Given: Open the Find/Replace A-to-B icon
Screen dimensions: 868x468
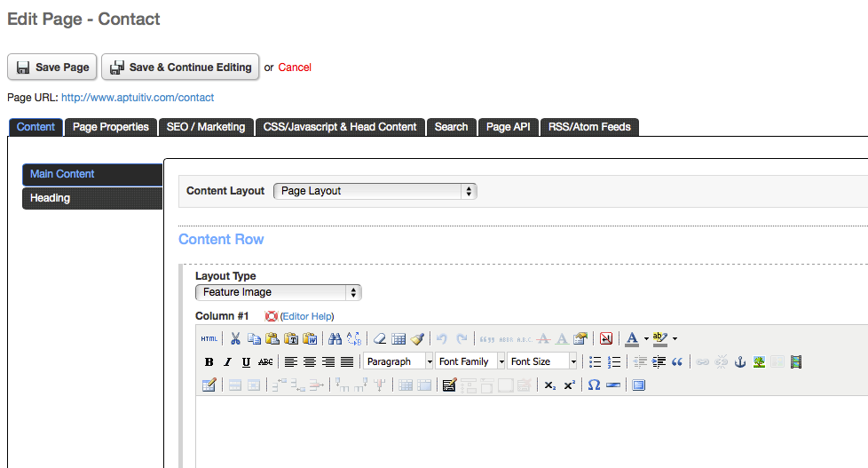Looking at the screenshot, I should click(x=354, y=338).
